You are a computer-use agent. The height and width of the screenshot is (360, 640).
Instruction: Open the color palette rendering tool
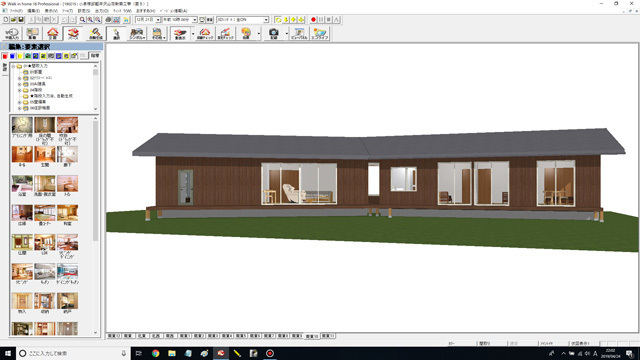(246, 33)
